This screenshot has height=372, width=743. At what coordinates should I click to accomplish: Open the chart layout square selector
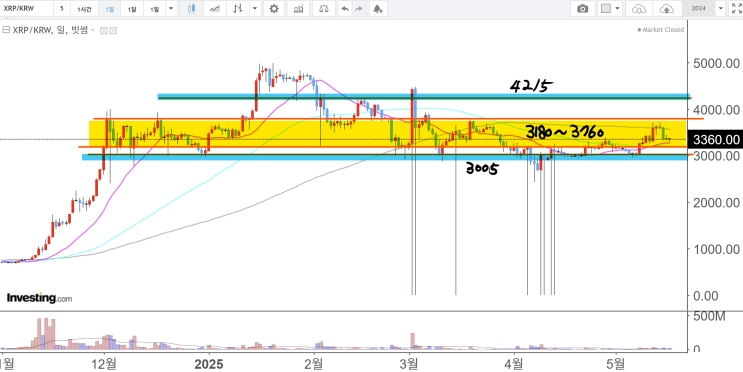[606, 9]
